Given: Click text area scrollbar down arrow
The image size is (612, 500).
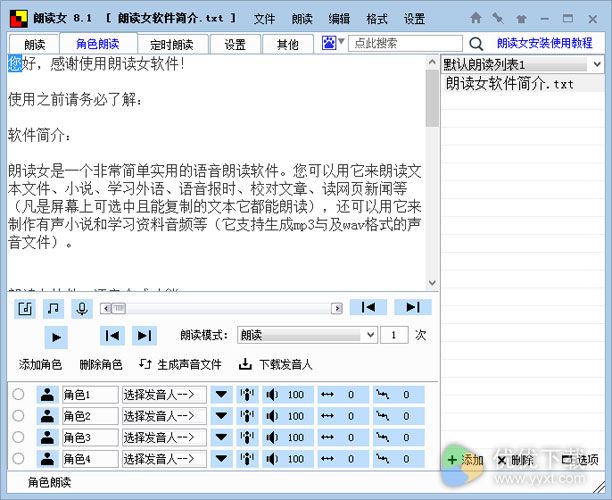Looking at the screenshot, I should click(x=432, y=283).
